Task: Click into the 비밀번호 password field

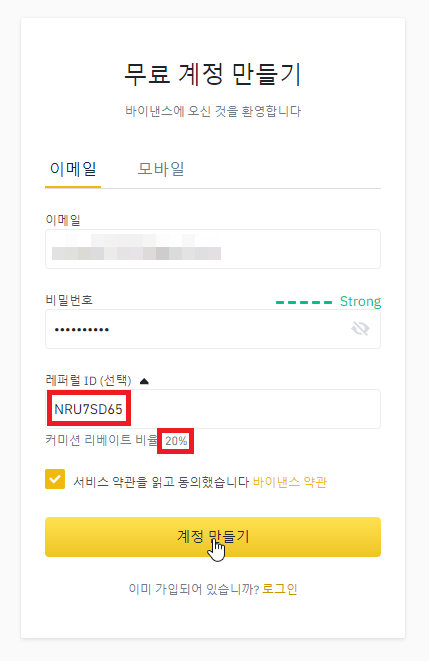Action: pos(213,329)
